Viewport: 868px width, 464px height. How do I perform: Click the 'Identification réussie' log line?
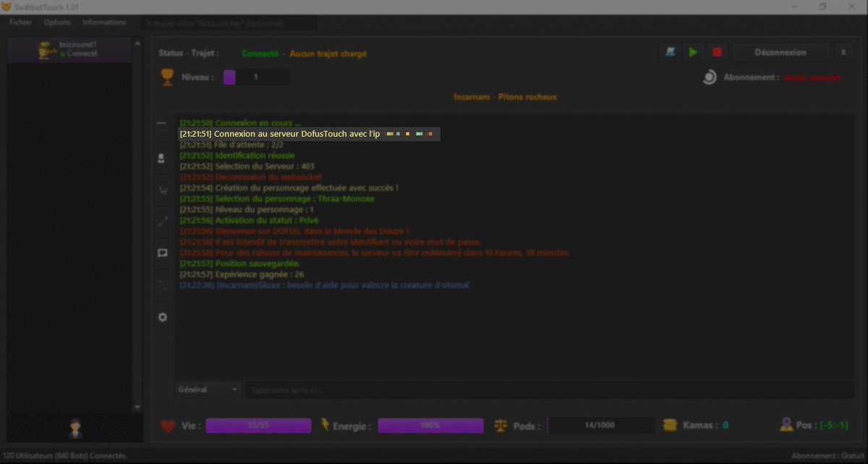(x=237, y=156)
